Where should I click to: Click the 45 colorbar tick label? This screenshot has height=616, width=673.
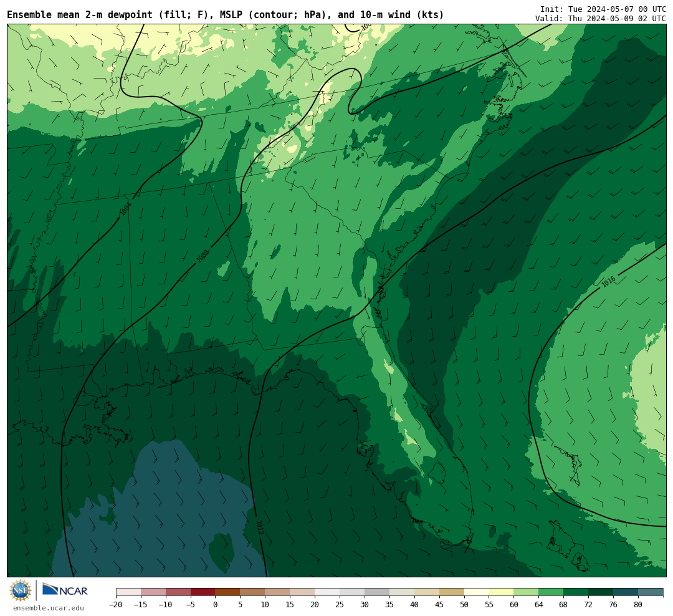click(439, 605)
